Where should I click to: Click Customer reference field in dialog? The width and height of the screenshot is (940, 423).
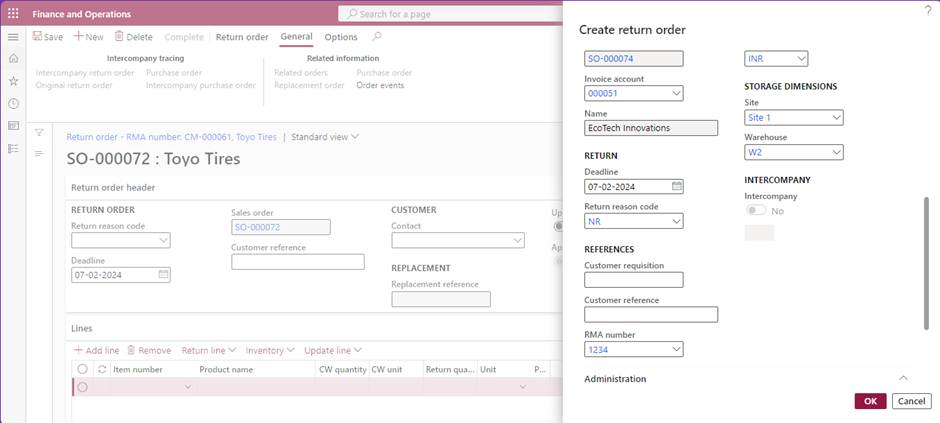[651, 315]
